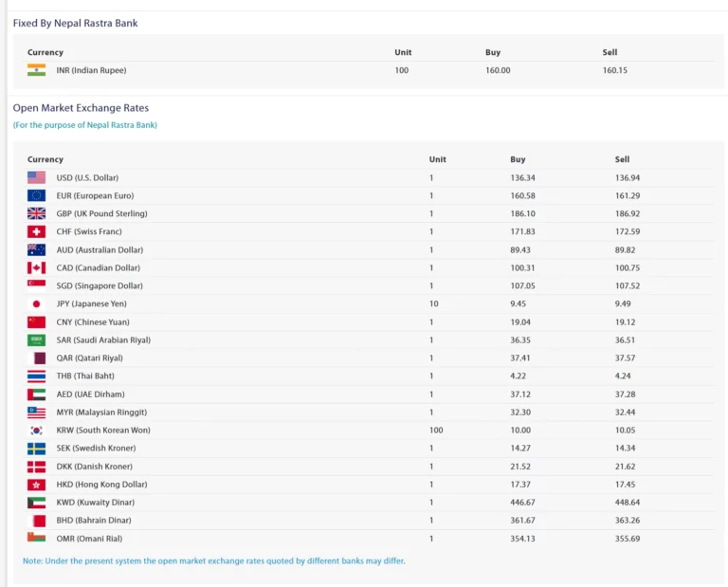Click the AED buy rate 37.12
Screen dimensions: 728x587
(x=520, y=394)
